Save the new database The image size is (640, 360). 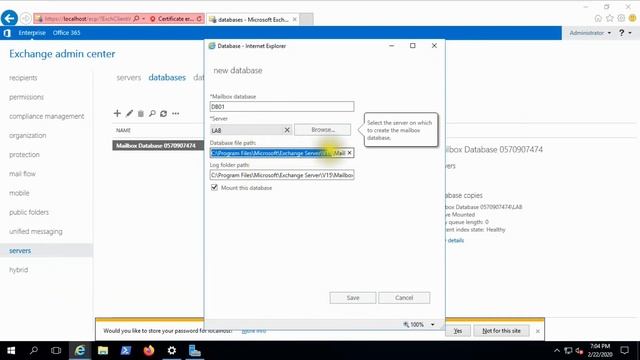(x=353, y=298)
